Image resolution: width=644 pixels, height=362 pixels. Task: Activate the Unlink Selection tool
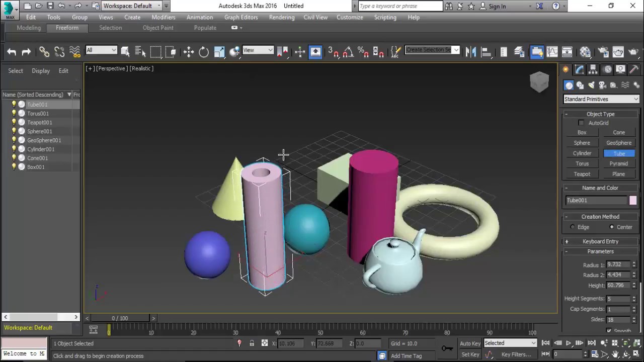coord(59,51)
